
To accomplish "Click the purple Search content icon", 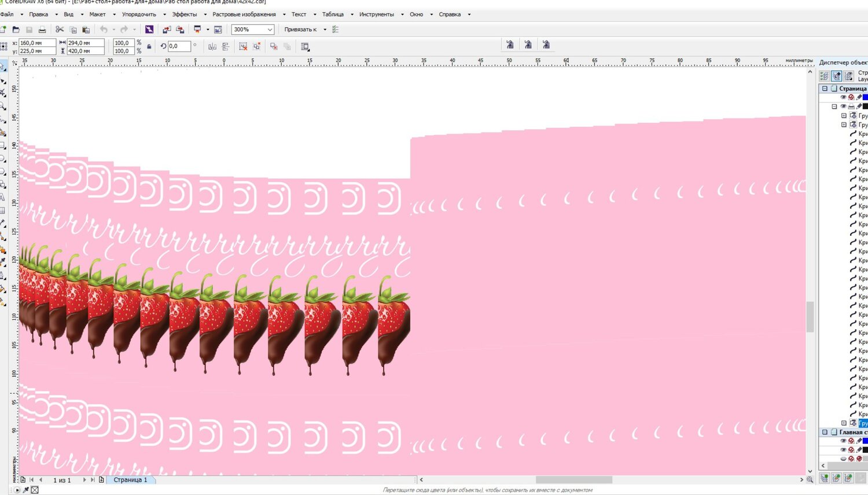I will [x=149, y=29].
